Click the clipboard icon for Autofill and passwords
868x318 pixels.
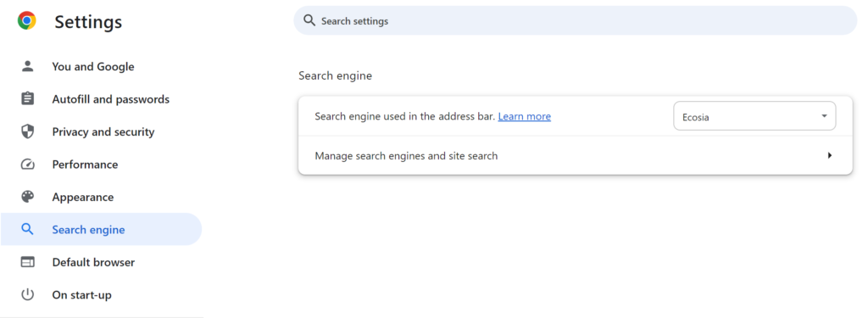[x=27, y=99]
